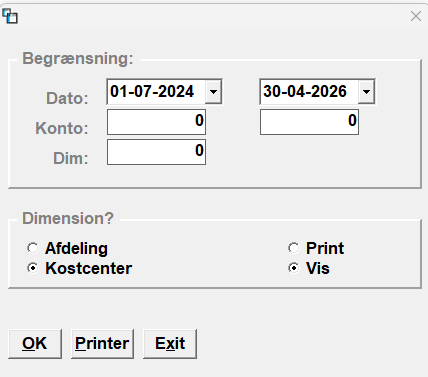
Task: Close the dialog with the X button
Action: (x=416, y=16)
